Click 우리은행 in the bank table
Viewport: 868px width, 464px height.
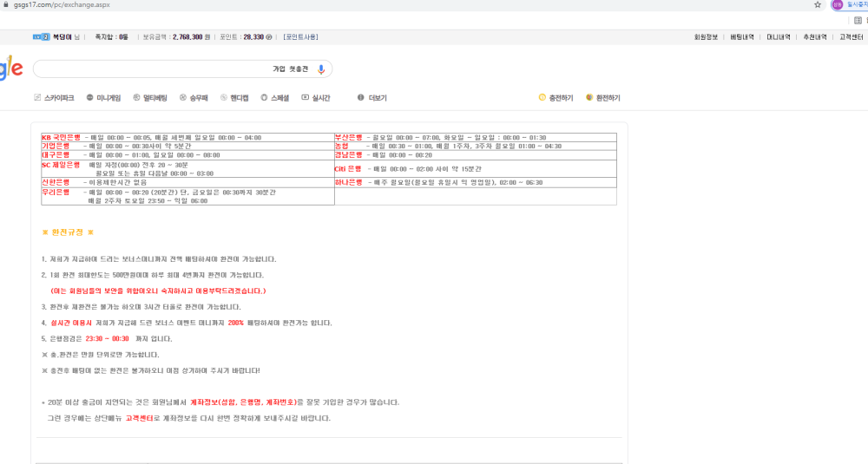click(x=56, y=192)
